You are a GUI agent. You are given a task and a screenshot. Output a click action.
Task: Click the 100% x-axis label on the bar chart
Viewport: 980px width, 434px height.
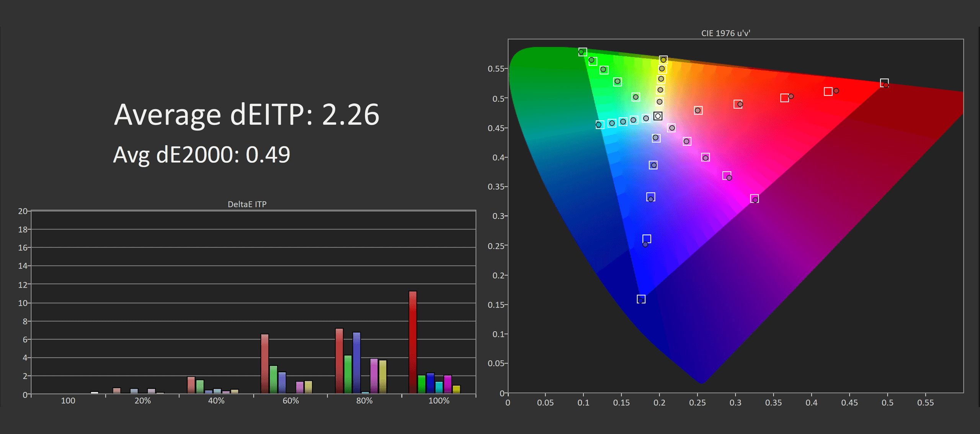(x=439, y=401)
